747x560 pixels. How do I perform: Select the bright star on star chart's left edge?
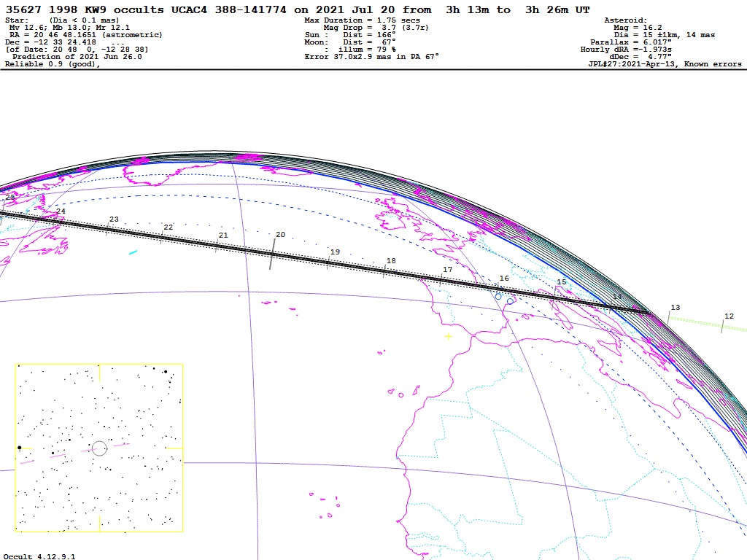[x=20, y=448]
